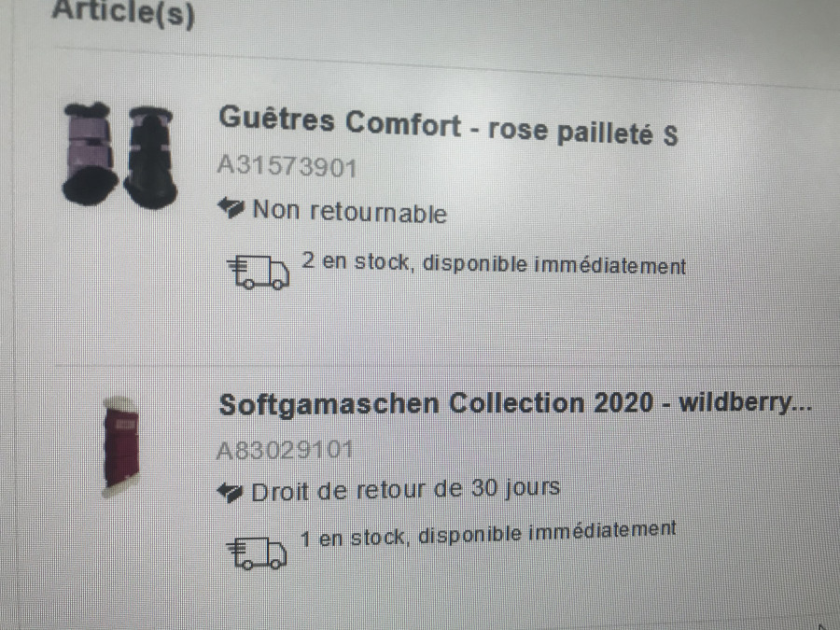Select the black rear-view boot image
This screenshot has height=630, width=840.
pyautogui.click(x=150, y=157)
